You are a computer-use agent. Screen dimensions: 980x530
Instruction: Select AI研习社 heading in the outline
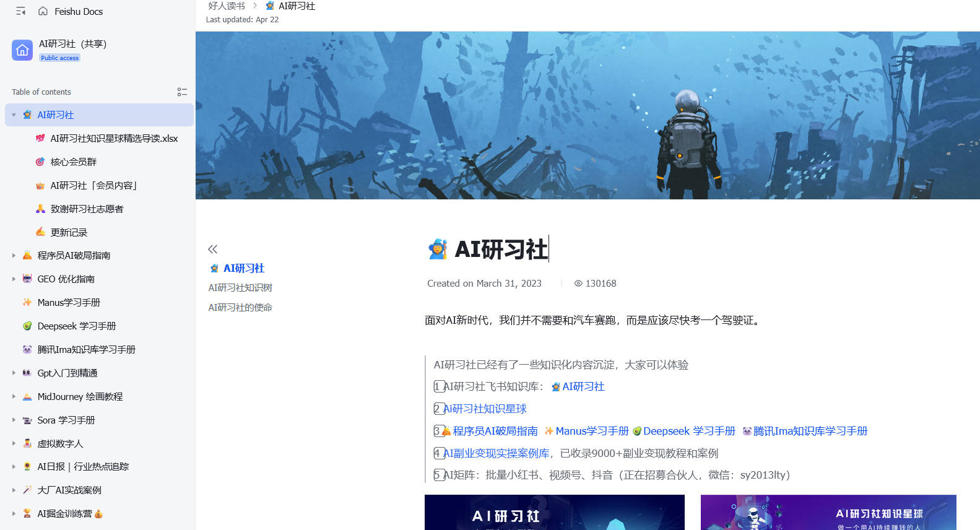244,268
